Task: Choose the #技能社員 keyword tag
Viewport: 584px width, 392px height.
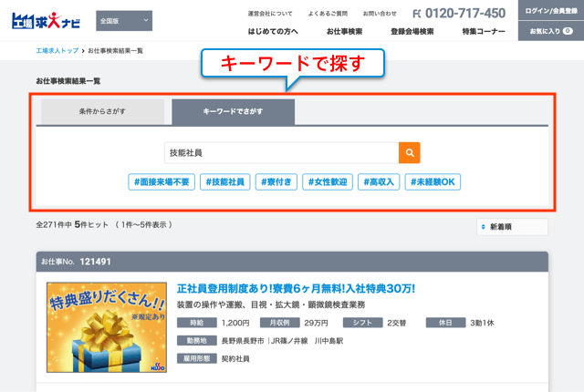Action: pos(224,181)
